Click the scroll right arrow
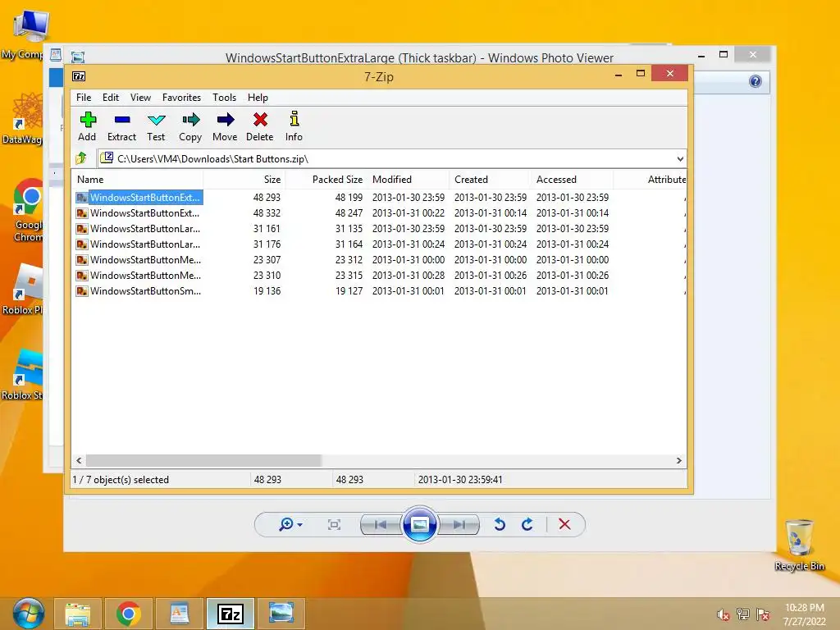The height and width of the screenshot is (630, 840). [678, 461]
